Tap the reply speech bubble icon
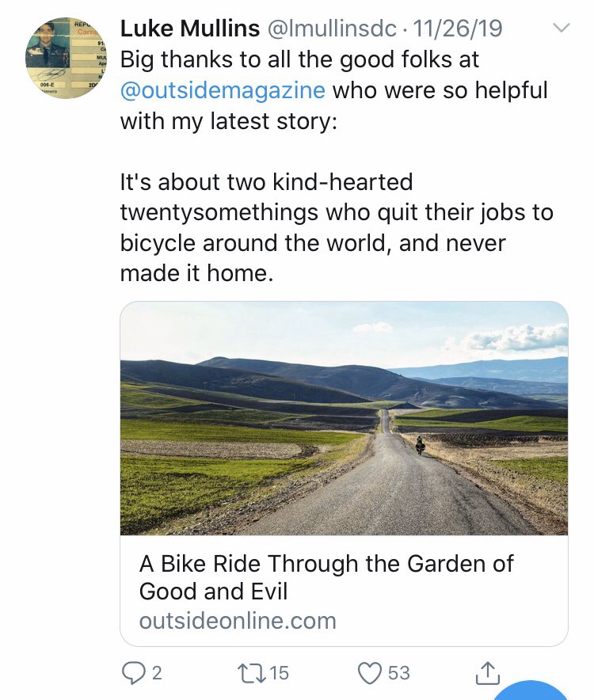This screenshot has width=594, height=700. (132, 673)
